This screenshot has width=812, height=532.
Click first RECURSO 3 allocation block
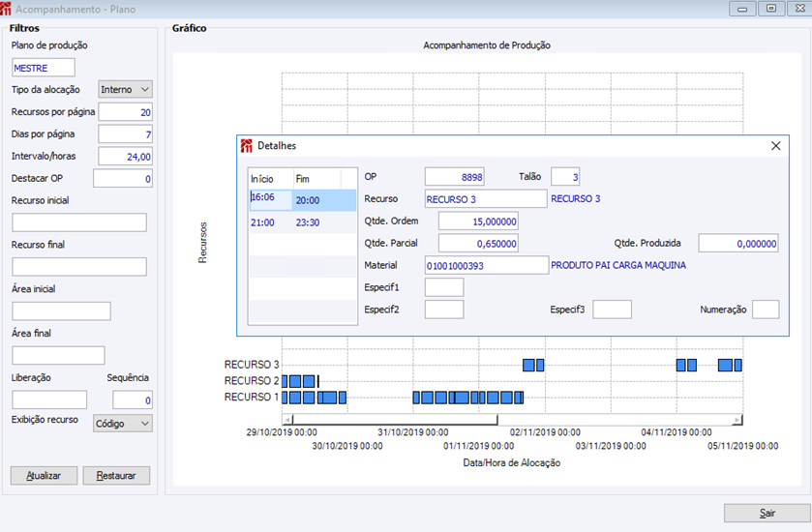point(528,365)
